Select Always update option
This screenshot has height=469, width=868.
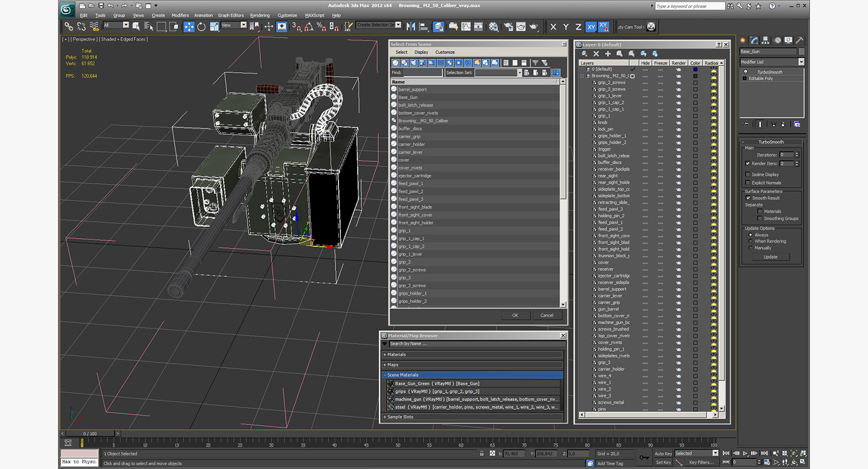[750, 235]
